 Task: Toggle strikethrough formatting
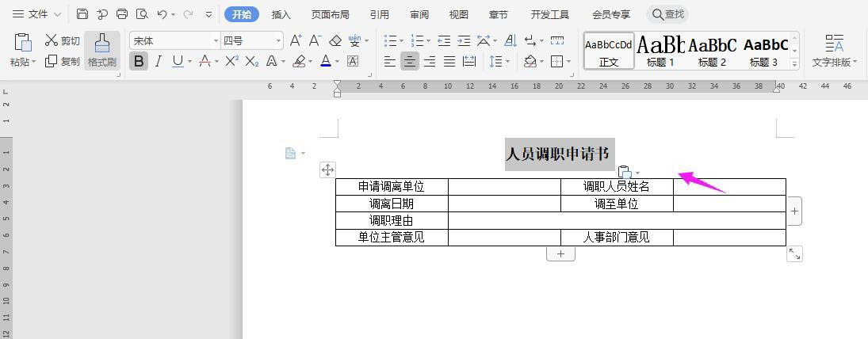pyautogui.click(x=205, y=62)
